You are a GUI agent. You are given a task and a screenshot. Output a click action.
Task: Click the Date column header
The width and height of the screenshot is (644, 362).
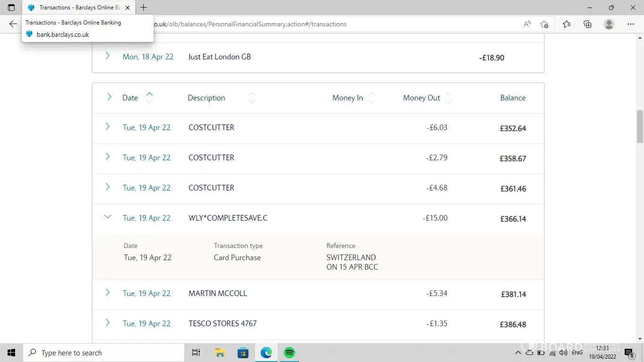pyautogui.click(x=130, y=98)
